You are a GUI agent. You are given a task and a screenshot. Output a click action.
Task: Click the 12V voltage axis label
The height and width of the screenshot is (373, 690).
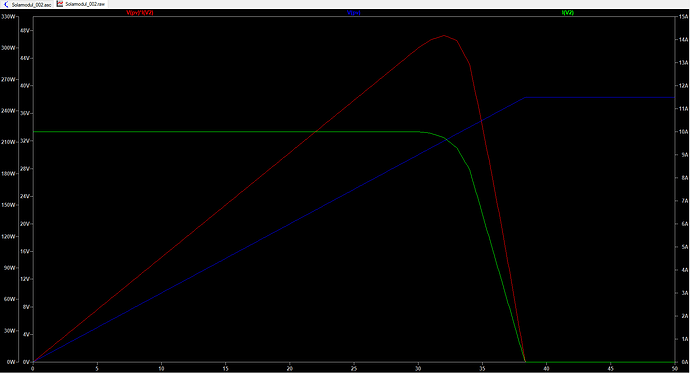click(25, 279)
